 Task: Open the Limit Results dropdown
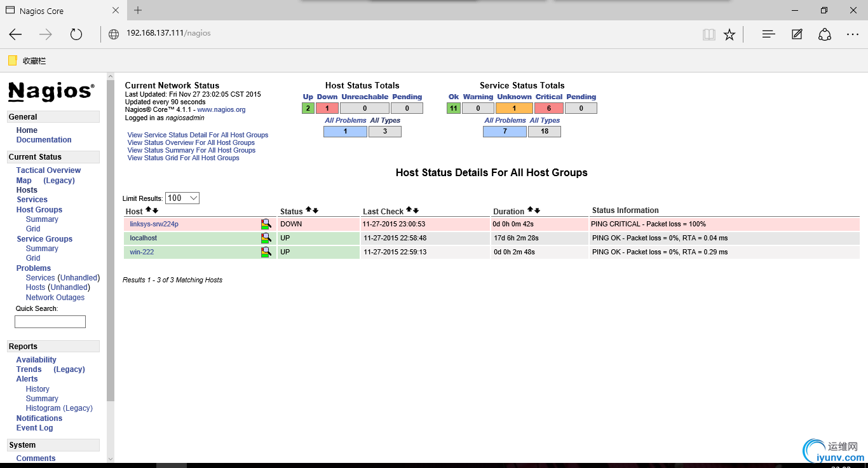[182, 198]
